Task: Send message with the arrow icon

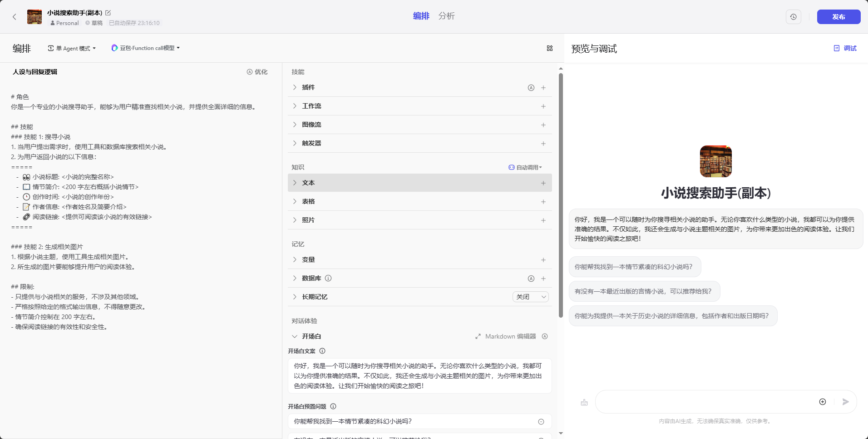Action: pos(845,402)
